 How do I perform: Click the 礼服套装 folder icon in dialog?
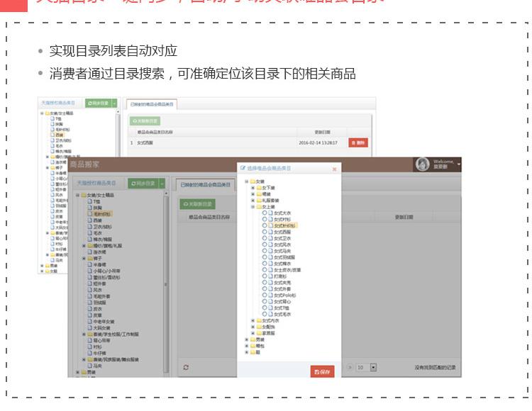coord(259,200)
